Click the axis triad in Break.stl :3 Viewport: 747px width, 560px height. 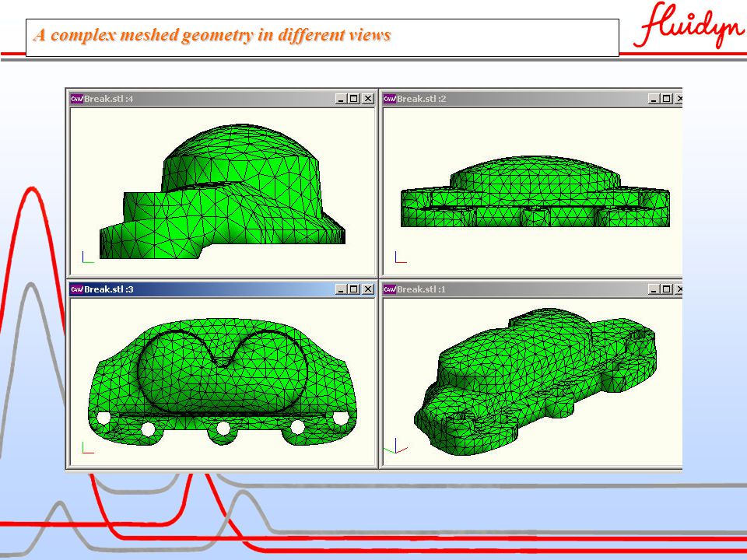(88, 448)
